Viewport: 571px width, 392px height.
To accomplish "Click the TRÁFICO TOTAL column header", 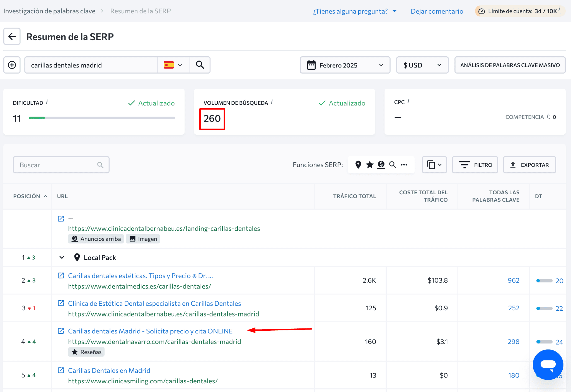I will click(x=354, y=196).
